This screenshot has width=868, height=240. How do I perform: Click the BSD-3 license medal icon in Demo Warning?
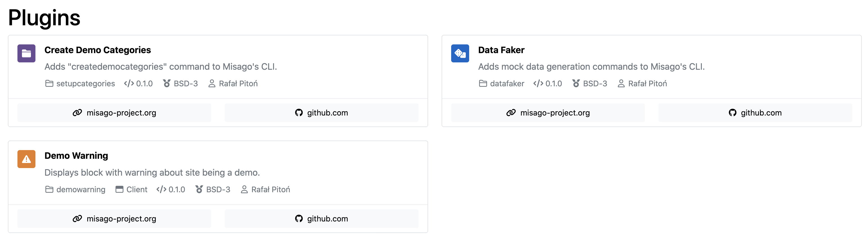click(x=199, y=189)
